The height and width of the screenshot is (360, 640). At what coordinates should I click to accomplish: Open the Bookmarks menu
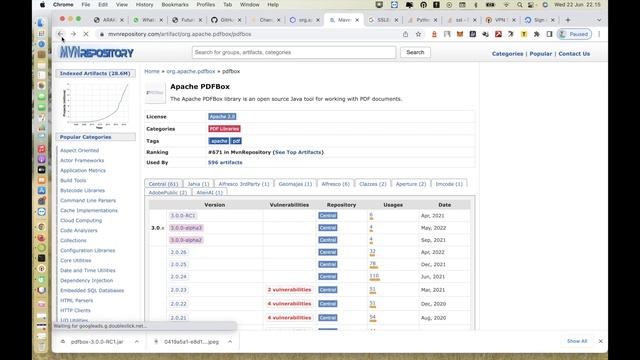(x=175, y=4)
